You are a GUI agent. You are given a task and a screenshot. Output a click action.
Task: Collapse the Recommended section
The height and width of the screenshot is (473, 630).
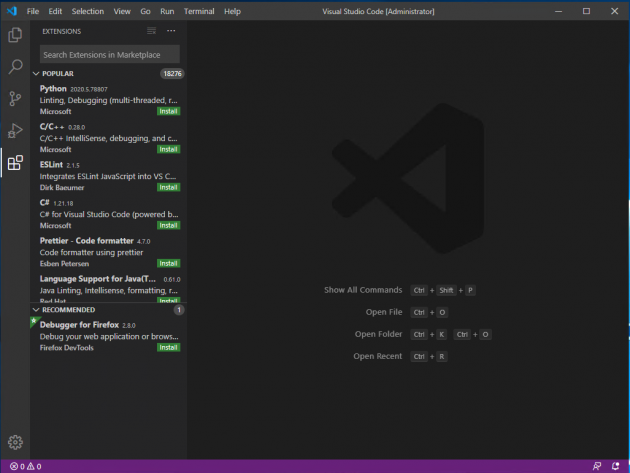(36, 310)
